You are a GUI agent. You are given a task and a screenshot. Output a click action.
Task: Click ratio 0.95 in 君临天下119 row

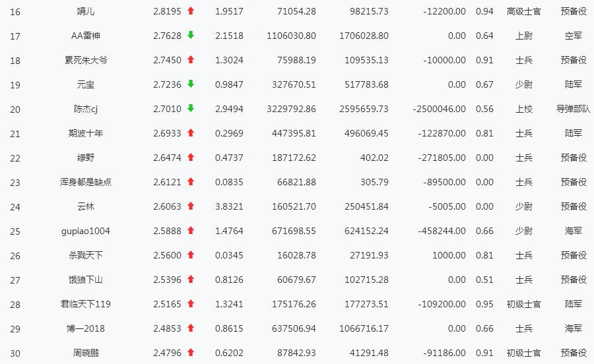(x=484, y=304)
